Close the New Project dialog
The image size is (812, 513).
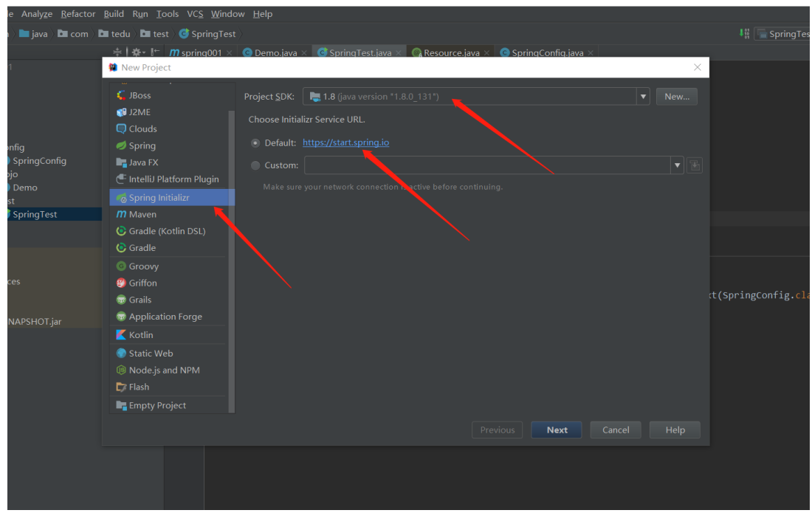click(x=697, y=67)
